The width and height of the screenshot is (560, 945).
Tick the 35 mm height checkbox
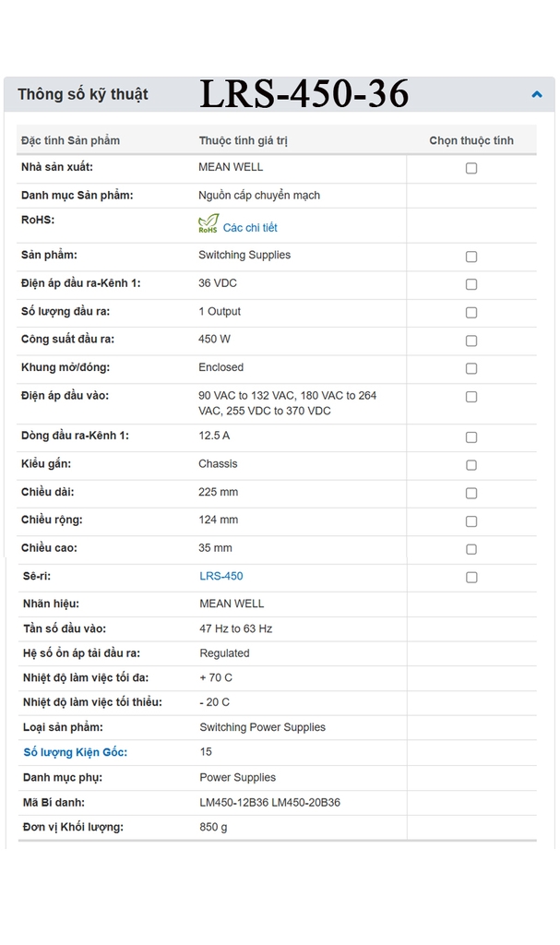point(471,549)
